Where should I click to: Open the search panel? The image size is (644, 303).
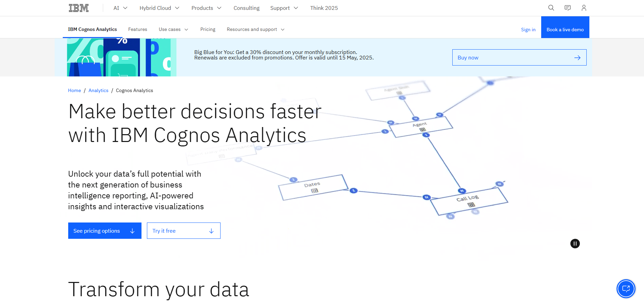[551, 7]
